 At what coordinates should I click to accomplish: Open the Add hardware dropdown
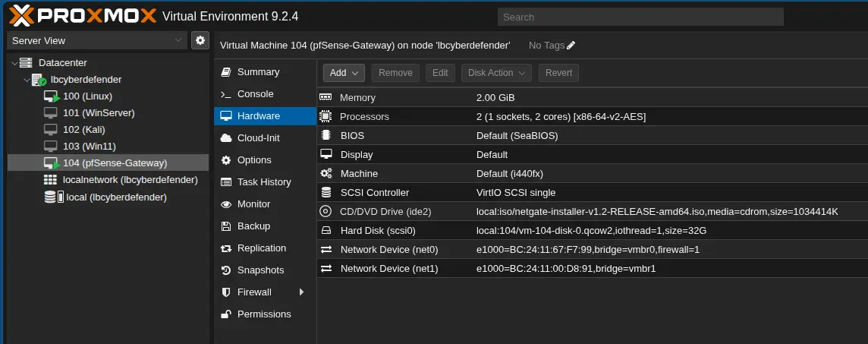tap(344, 73)
